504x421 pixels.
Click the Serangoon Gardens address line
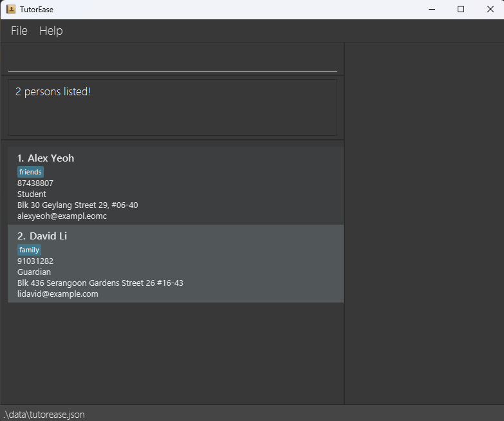pyautogui.click(x=100, y=283)
